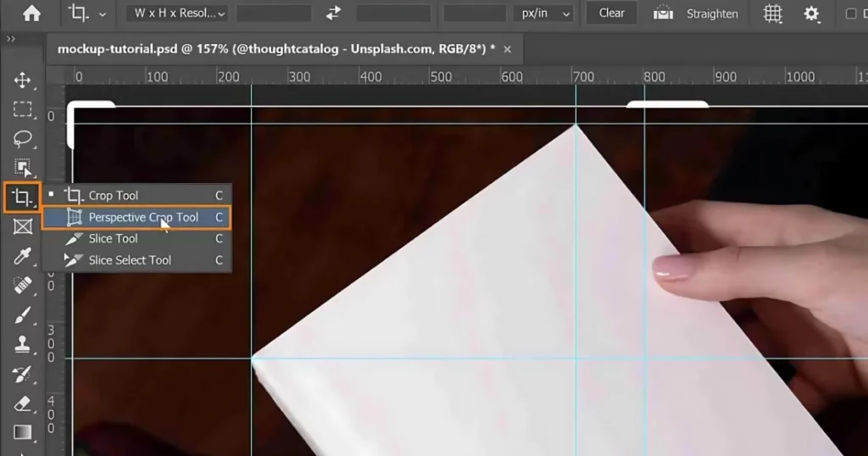Viewport: 868px width, 456px height.
Task: Click the ruler origin corner box
Action: pyautogui.click(x=55, y=75)
